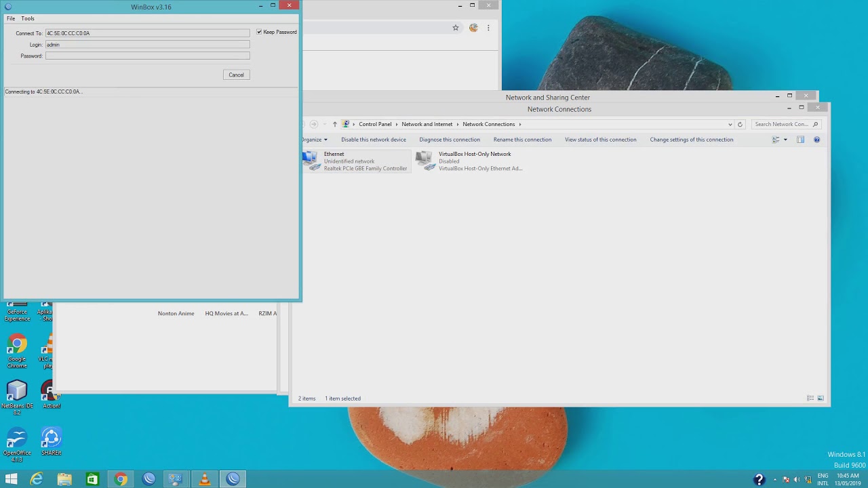The width and height of the screenshot is (868, 488).
Task: Open the Action Center flag tray icon
Action: [786, 480]
